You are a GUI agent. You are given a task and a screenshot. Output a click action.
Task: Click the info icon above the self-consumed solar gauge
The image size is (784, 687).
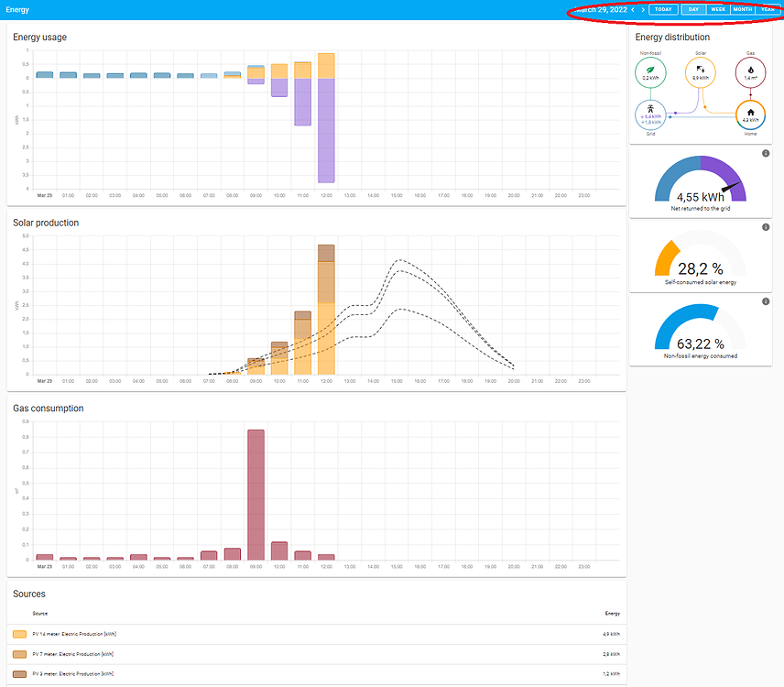point(767,226)
